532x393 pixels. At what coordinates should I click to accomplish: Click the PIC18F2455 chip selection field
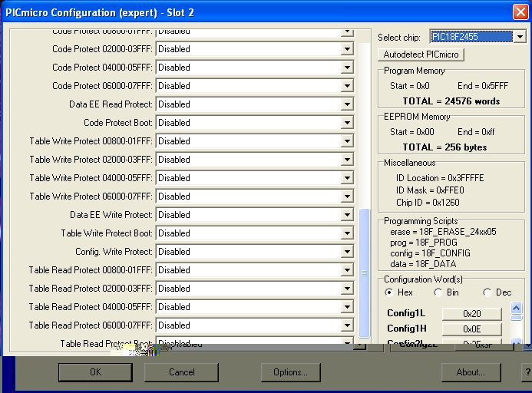coord(471,37)
